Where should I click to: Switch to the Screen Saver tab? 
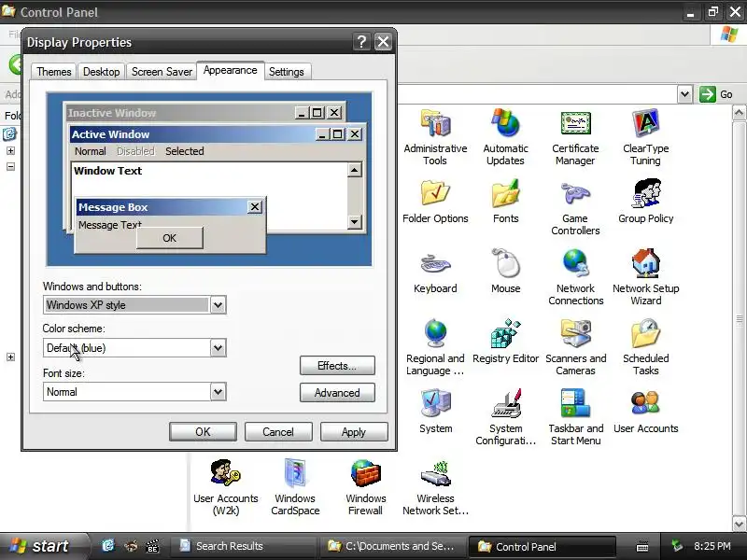click(x=162, y=72)
